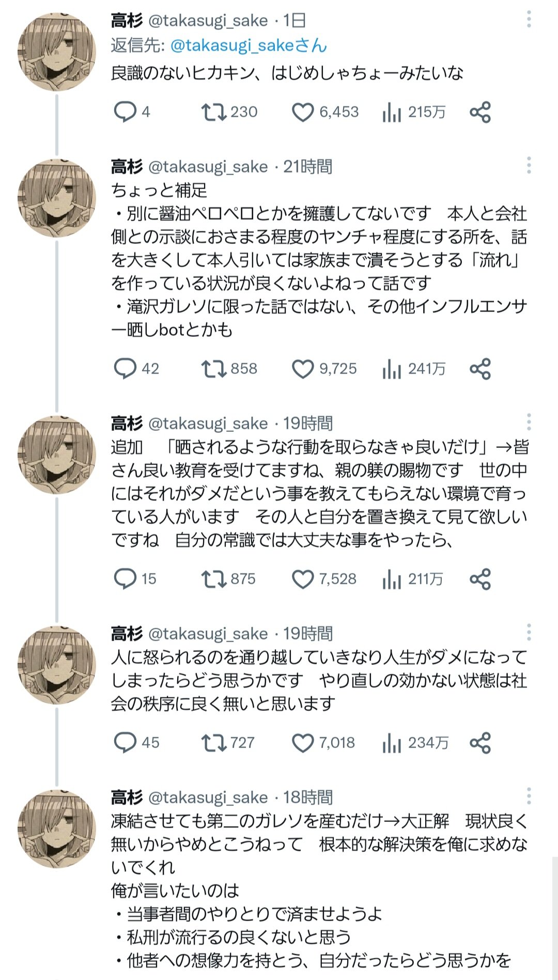This screenshot has width=558, height=980.
Task: Like the tweet with 7,528 likes
Action: point(303,579)
